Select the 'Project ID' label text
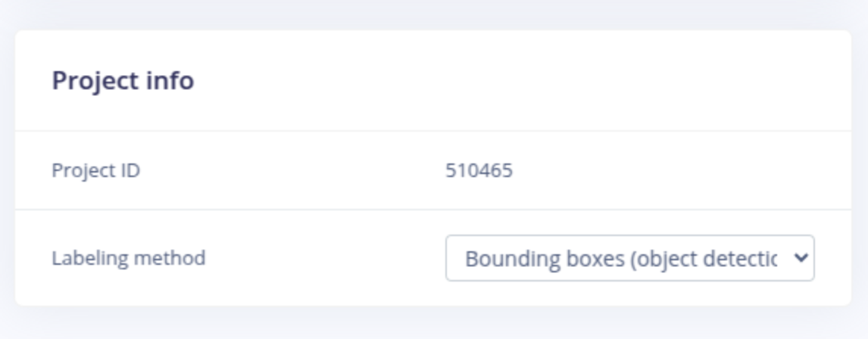Viewport: 868px width, 339px height. 95,170
